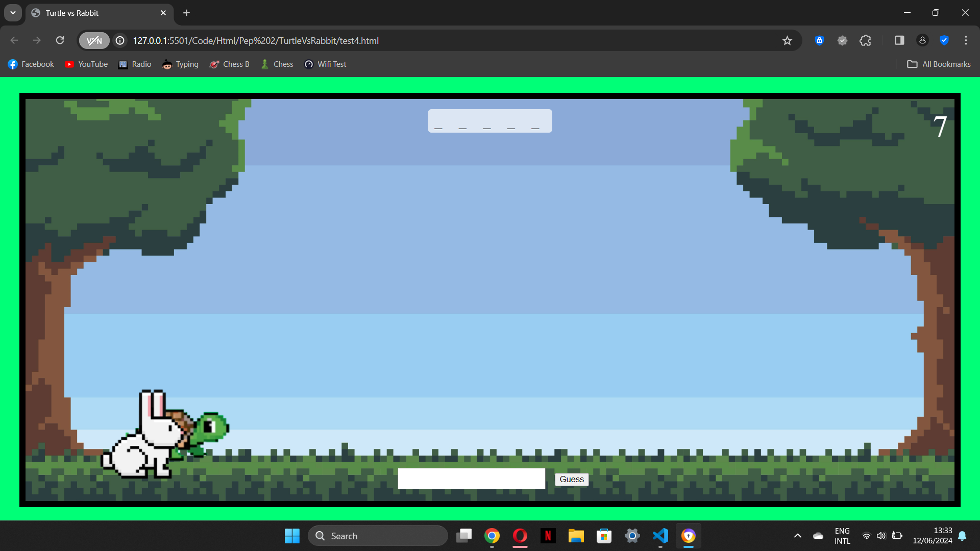Open the Chess bookmark with pawn icon
This screenshot has height=551, width=980.
[x=277, y=64]
